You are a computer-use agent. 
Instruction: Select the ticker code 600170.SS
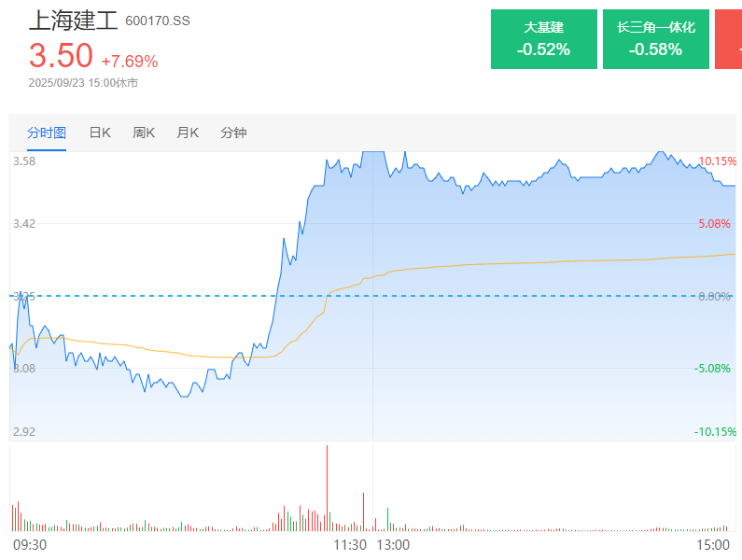pos(158,21)
